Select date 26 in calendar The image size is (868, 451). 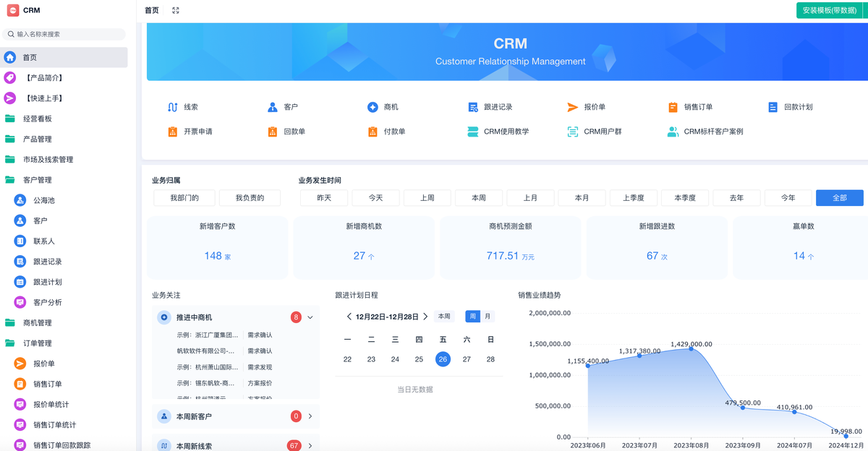[443, 359]
